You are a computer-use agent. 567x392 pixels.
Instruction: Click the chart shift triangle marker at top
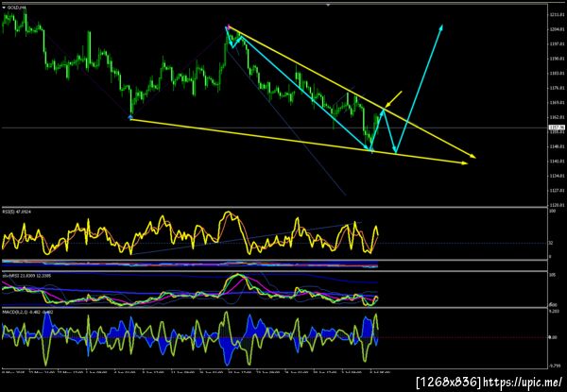(328, 5)
